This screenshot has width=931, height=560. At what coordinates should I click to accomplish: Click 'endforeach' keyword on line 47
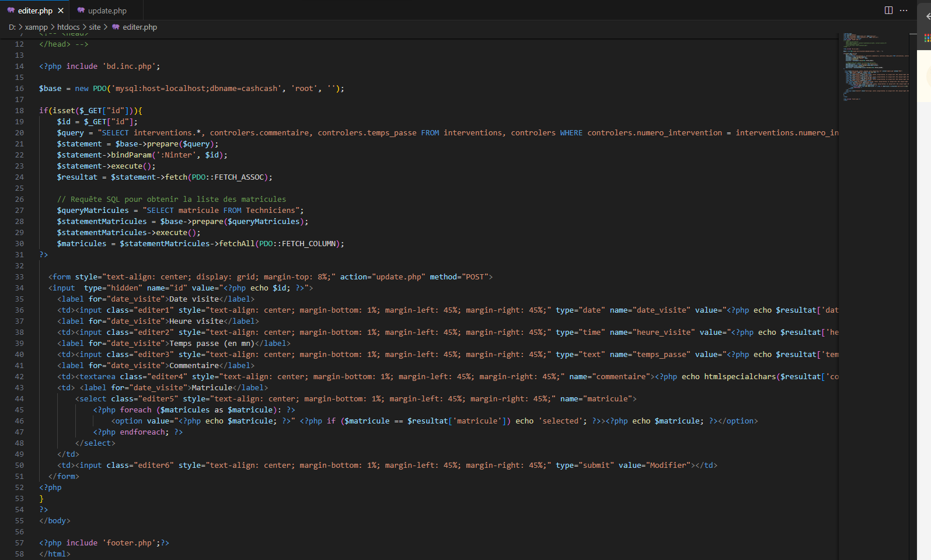click(142, 432)
